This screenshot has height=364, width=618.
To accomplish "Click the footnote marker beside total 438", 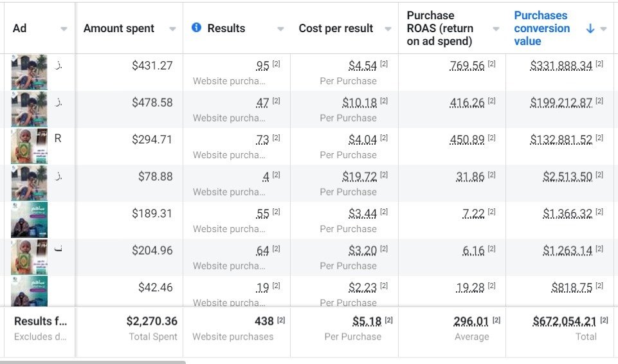I will pos(281,320).
